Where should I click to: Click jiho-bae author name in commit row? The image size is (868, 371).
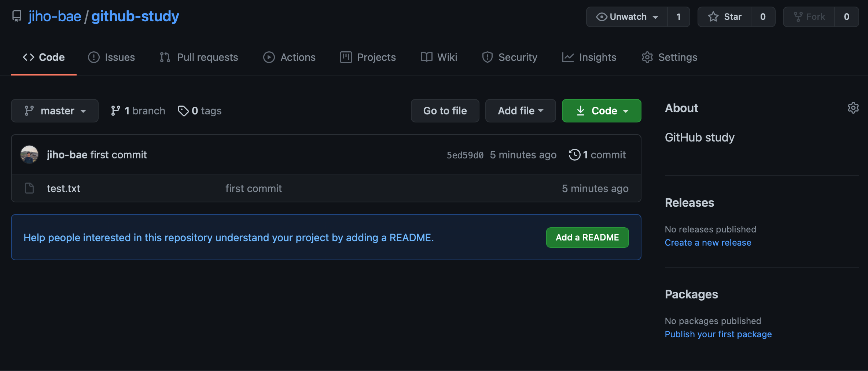coord(67,155)
